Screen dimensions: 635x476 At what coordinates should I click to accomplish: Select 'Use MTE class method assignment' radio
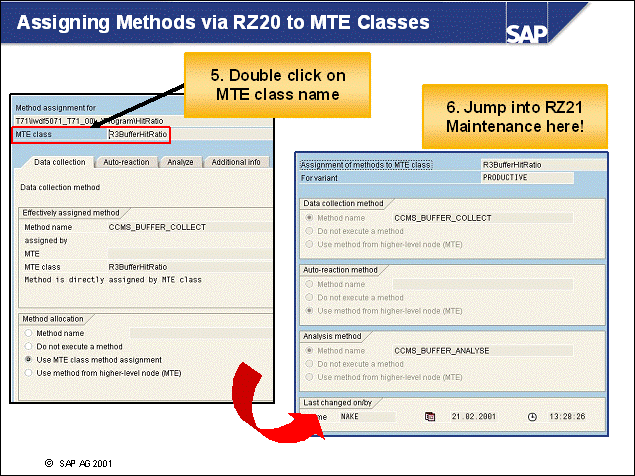(29, 359)
